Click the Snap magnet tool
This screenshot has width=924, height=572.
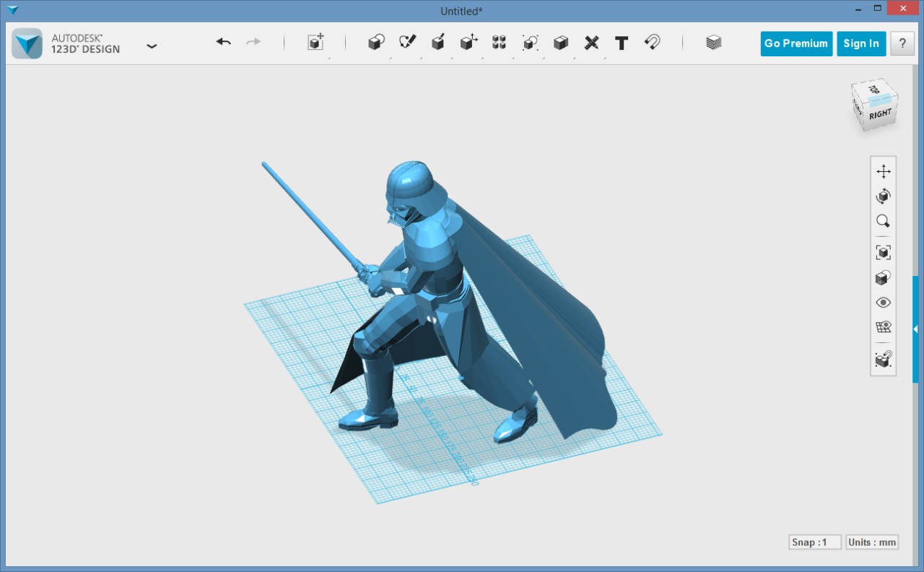(652, 43)
